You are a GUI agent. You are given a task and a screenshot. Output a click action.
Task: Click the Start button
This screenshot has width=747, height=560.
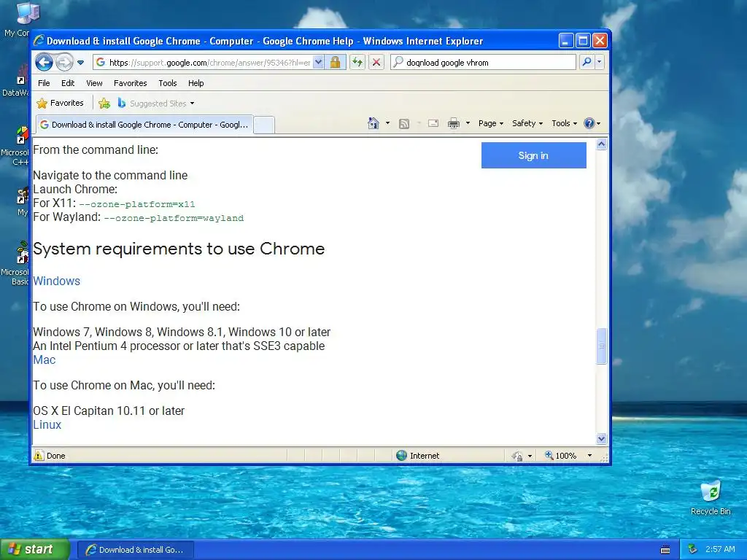coord(35,549)
